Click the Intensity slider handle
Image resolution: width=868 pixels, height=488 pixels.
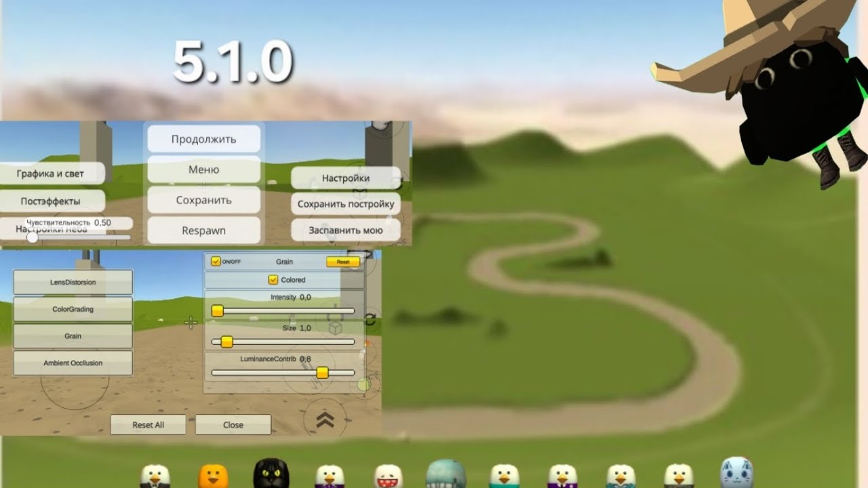click(218, 311)
